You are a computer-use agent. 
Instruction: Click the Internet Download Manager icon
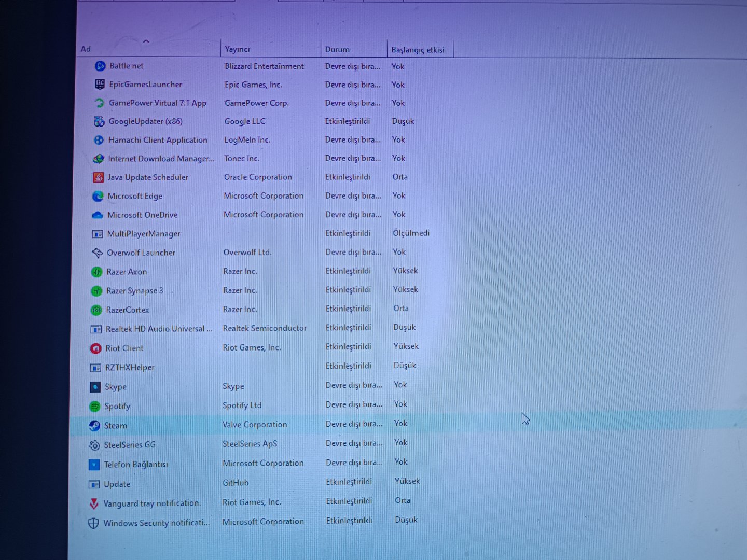[x=99, y=159]
